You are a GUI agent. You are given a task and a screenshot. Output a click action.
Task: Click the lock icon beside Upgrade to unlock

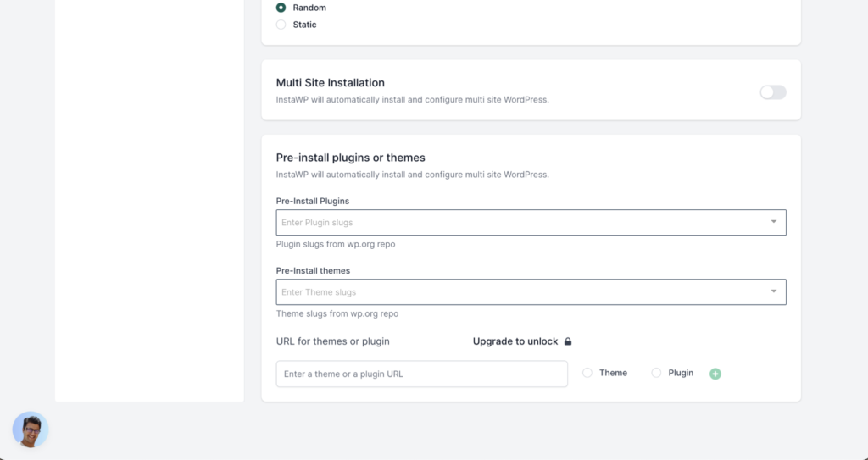pos(567,341)
